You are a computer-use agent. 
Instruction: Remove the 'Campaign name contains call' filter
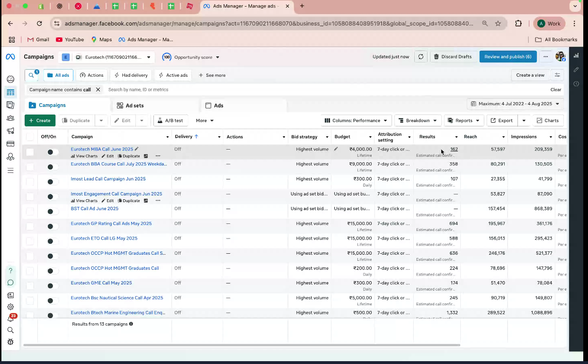[x=98, y=89]
